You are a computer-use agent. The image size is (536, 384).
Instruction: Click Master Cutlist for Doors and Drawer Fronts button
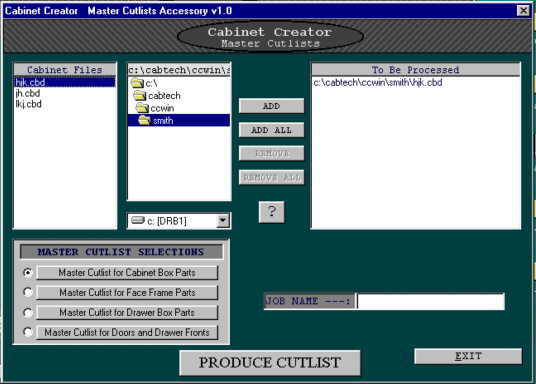[127, 332]
